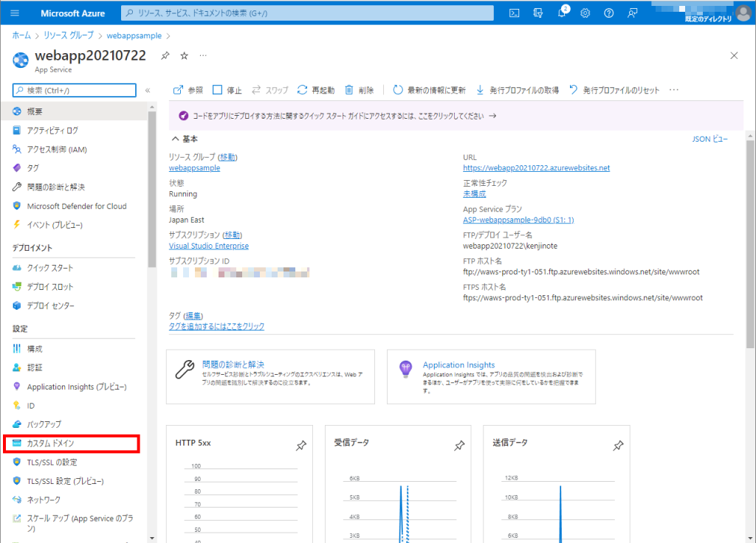Open デプロイ スロット menu item
Screen dimensions: 756x543
point(74,287)
